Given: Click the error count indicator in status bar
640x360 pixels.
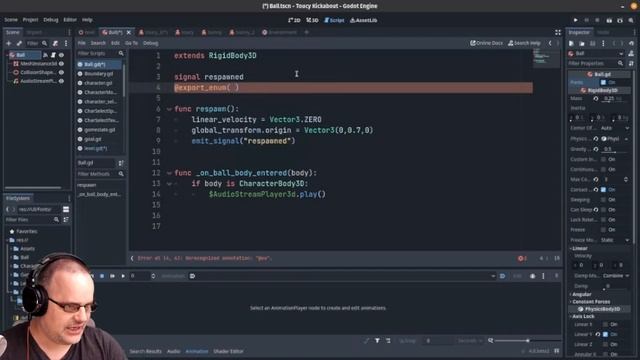Looking at the screenshot, I should point(522,258).
